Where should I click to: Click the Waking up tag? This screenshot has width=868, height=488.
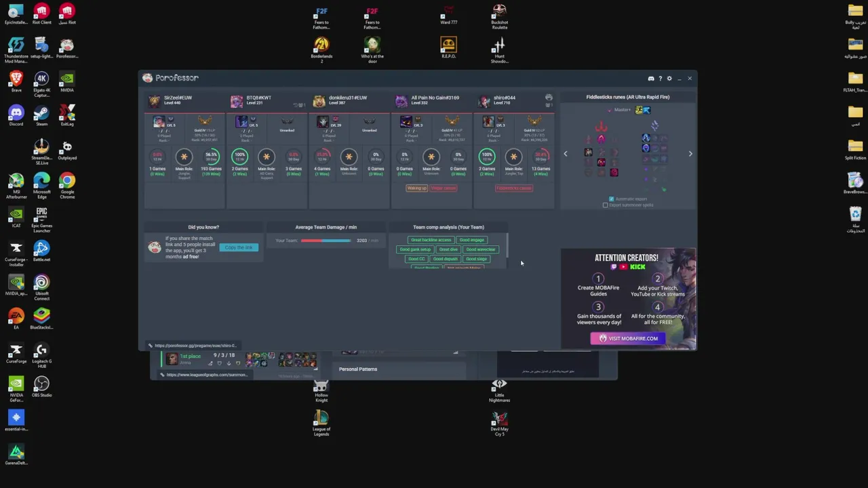pos(416,188)
